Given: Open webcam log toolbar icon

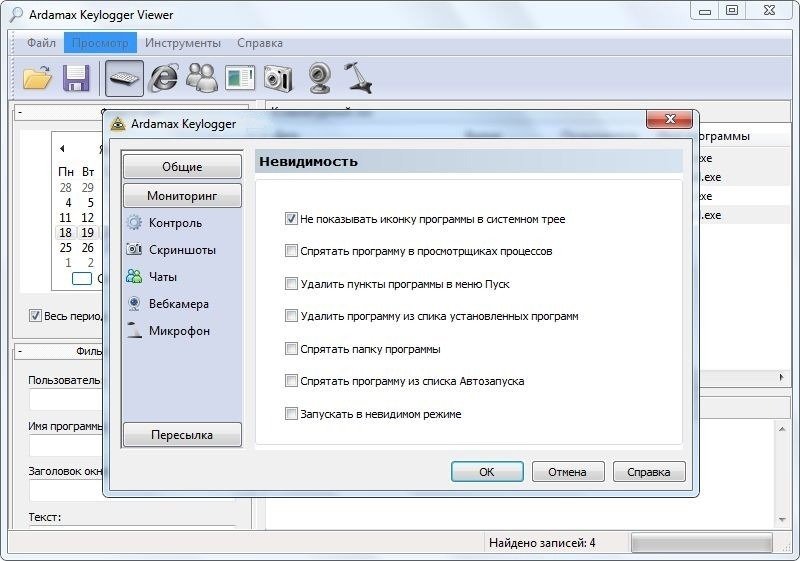Looking at the screenshot, I should (320, 78).
